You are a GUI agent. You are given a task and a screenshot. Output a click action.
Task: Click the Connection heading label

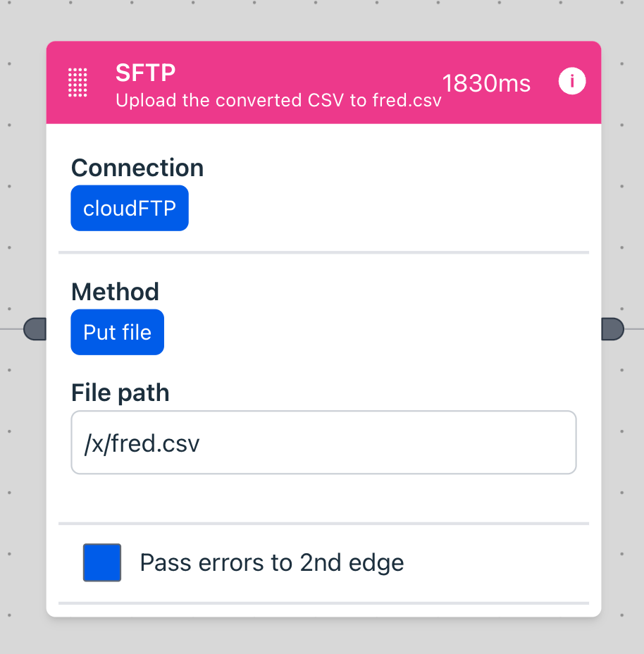137,168
